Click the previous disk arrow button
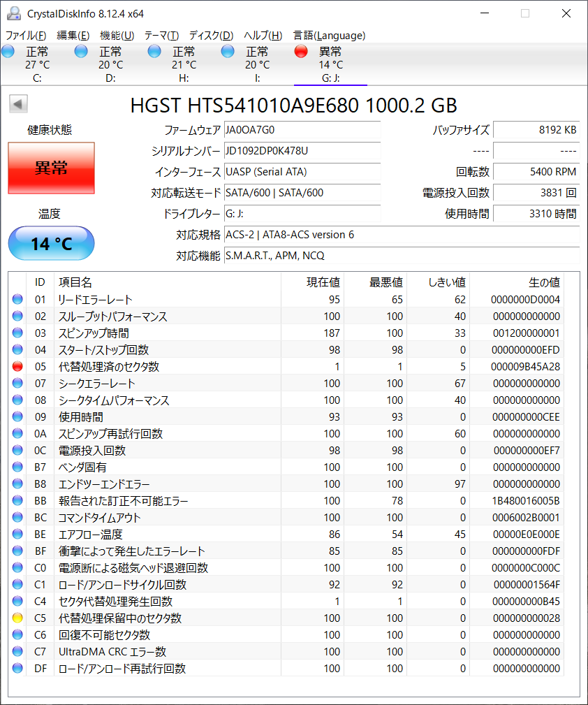This screenshot has width=588, height=705. 18,105
